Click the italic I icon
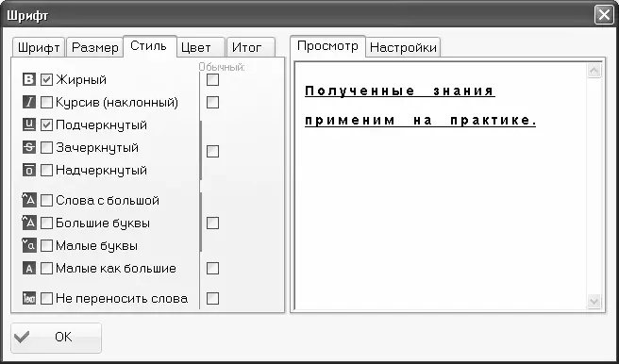This screenshot has height=364, width=619. pyautogui.click(x=29, y=103)
